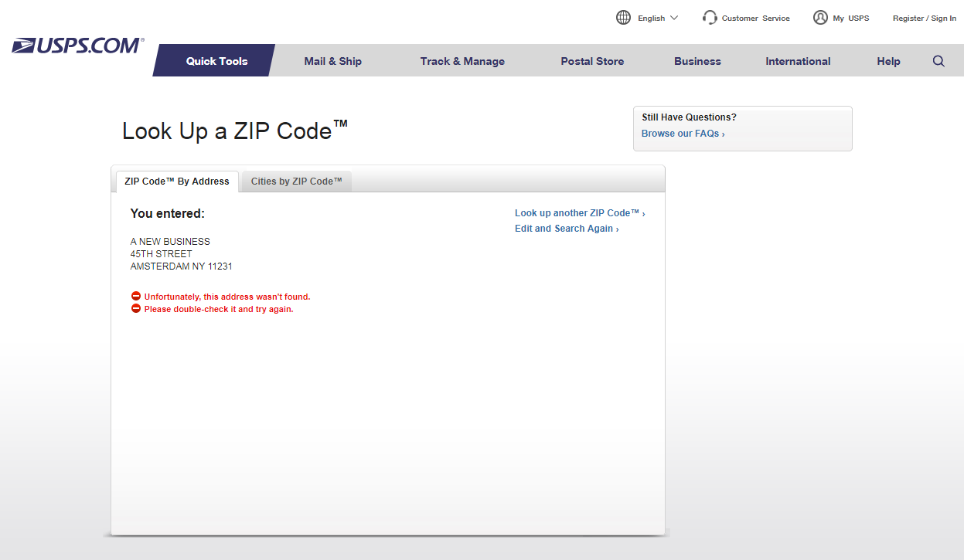Open the Help menu

(x=888, y=61)
